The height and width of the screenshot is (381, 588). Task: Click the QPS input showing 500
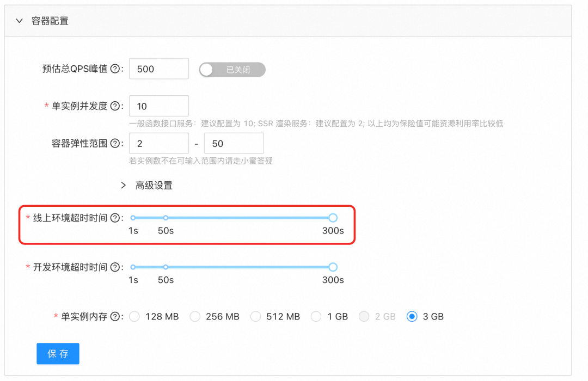tap(158, 69)
